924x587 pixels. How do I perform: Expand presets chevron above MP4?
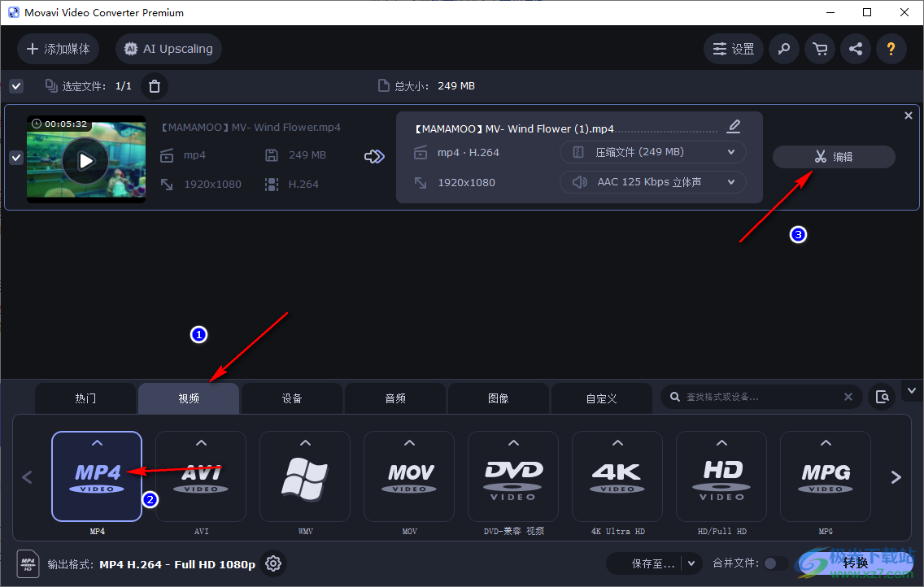[x=98, y=443]
